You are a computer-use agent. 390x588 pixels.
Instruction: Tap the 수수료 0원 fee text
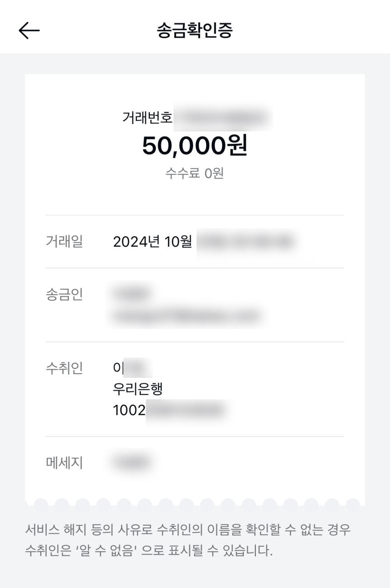pyautogui.click(x=195, y=173)
